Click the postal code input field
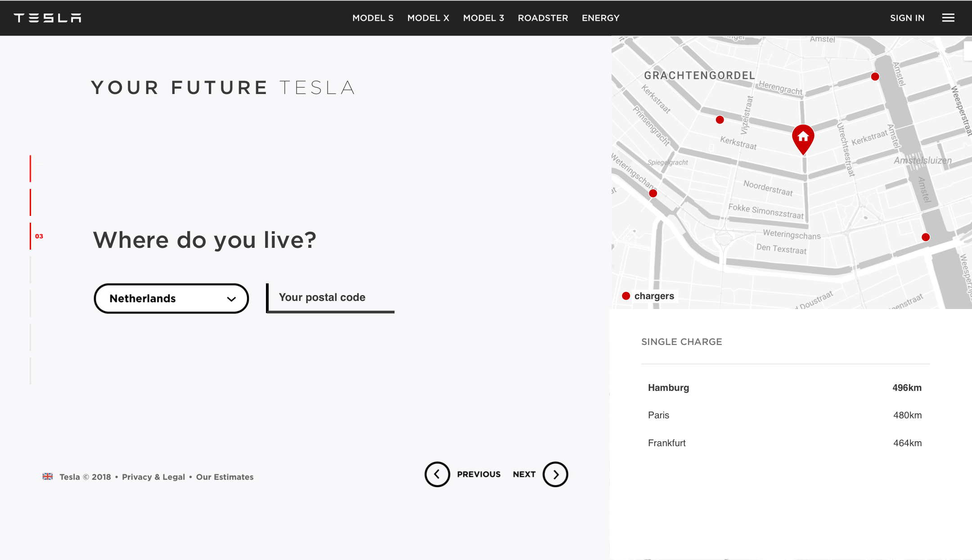 click(x=330, y=298)
